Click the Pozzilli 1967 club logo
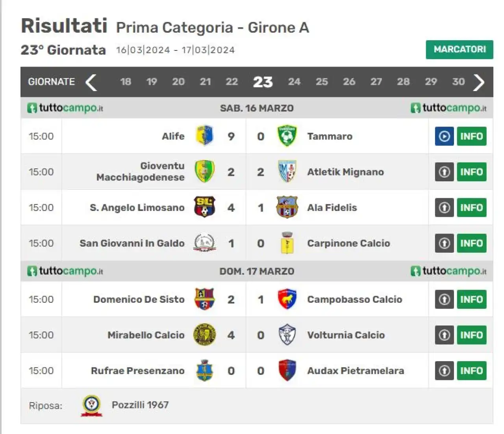This screenshot has height=434, width=504. coord(92,406)
